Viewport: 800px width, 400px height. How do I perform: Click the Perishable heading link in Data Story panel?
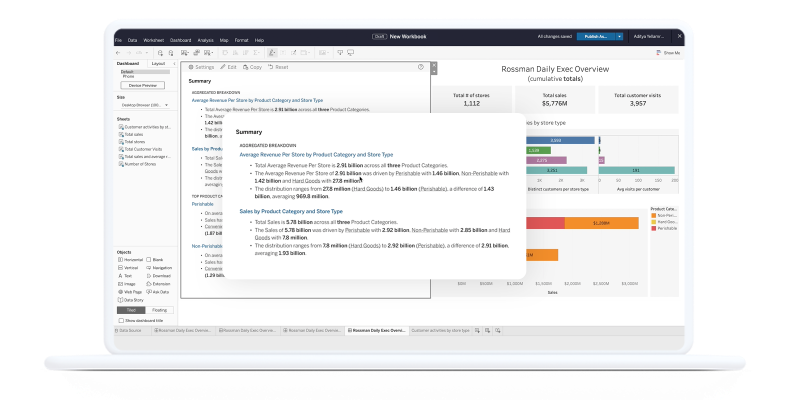click(203, 204)
